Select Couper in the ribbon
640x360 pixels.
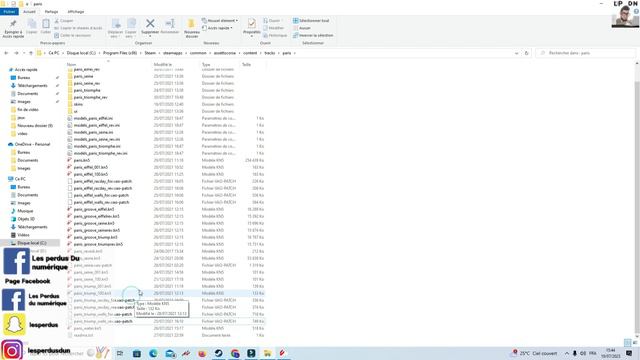coord(64,21)
